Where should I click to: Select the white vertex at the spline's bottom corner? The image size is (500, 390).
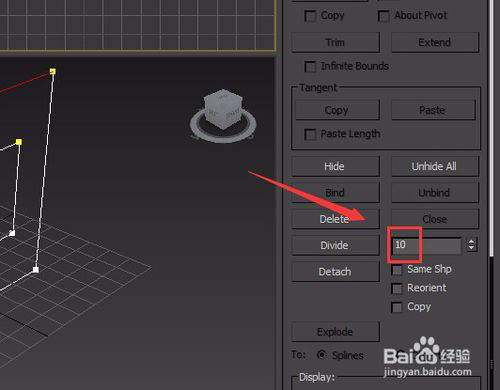tap(36, 270)
